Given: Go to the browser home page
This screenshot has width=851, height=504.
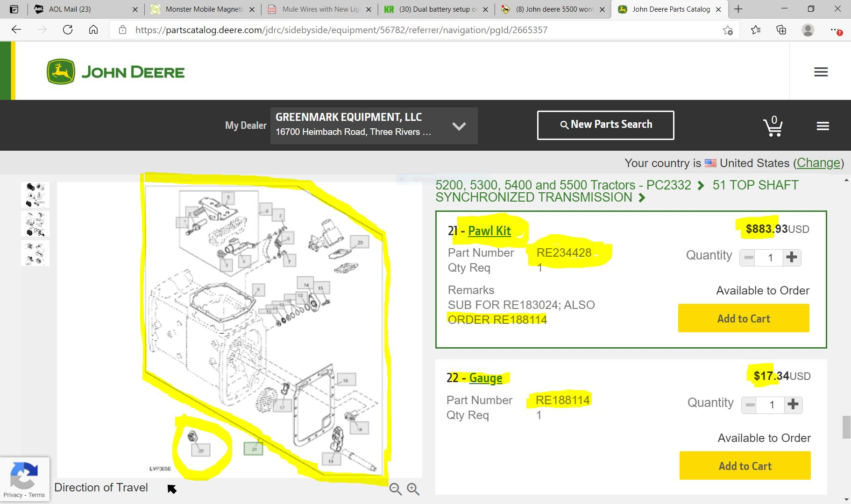Looking at the screenshot, I should [93, 30].
